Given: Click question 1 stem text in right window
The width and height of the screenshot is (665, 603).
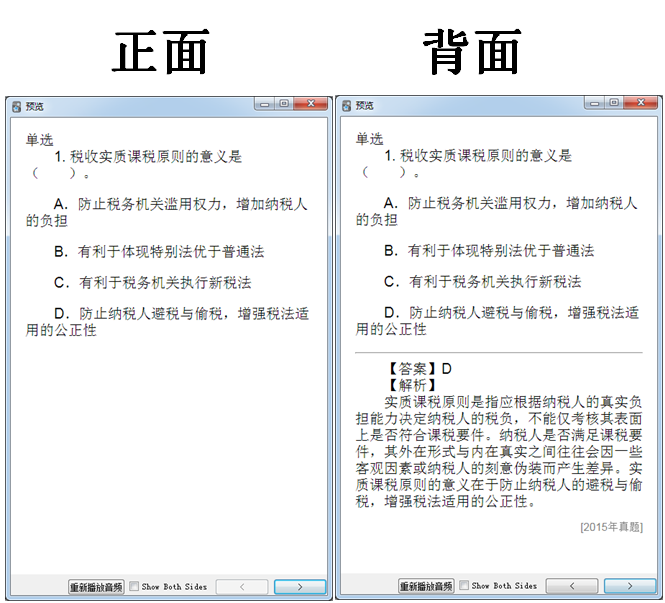Looking at the screenshot, I should pos(464,164).
